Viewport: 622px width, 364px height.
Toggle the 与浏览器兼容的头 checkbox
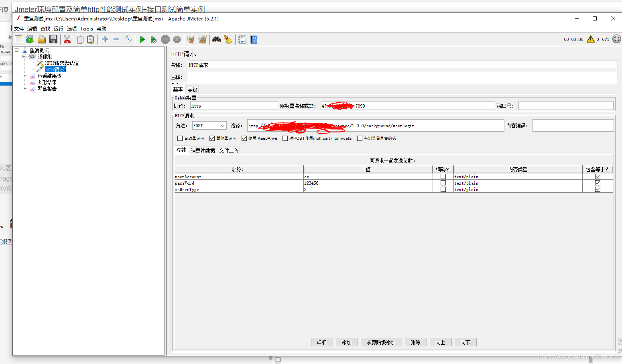(360, 138)
